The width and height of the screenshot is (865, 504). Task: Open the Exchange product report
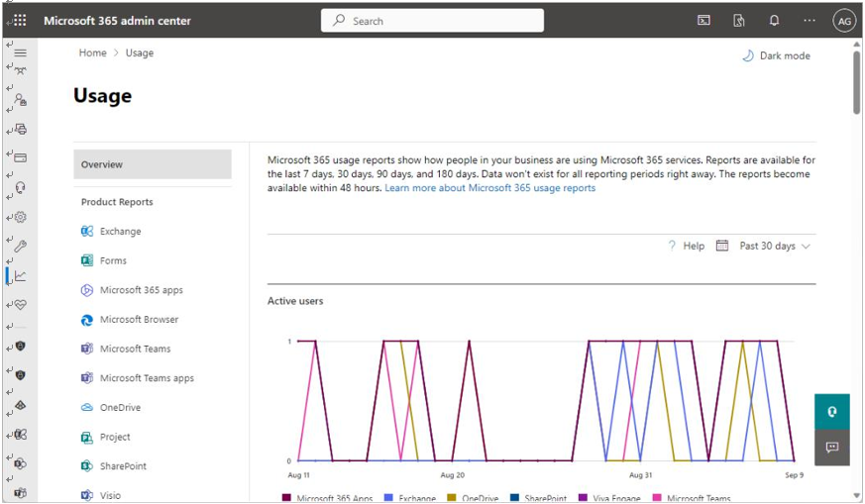(111, 231)
